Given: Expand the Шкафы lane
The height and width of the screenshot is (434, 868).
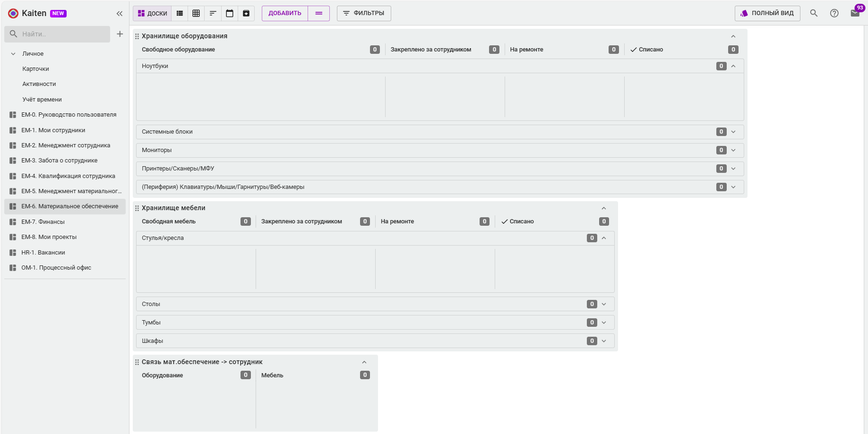Looking at the screenshot, I should (x=604, y=341).
